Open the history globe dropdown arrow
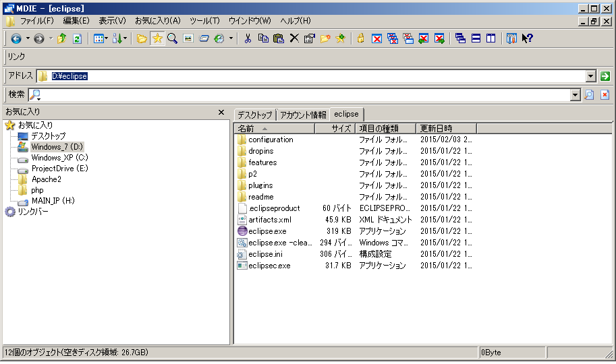616x364 pixels. [x=231, y=38]
